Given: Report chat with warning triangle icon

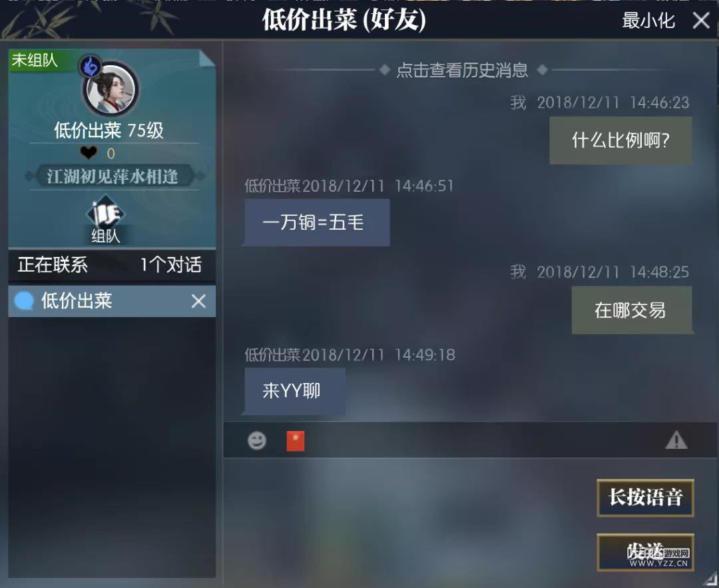Looking at the screenshot, I should pyautogui.click(x=676, y=441).
